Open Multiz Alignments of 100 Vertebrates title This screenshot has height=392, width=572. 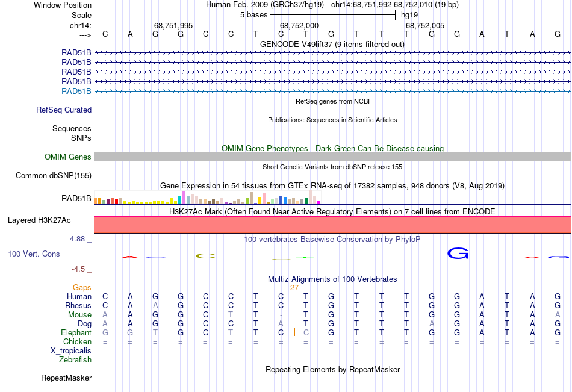coord(332,279)
